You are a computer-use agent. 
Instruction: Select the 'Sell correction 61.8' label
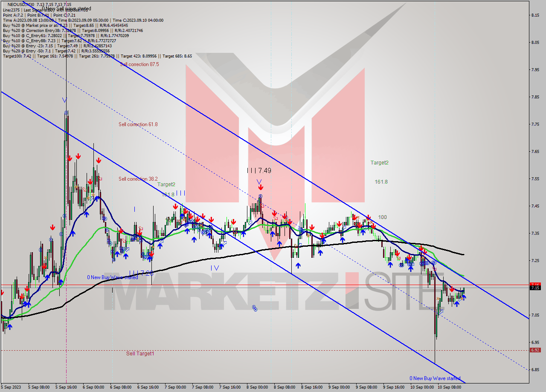tap(138, 124)
